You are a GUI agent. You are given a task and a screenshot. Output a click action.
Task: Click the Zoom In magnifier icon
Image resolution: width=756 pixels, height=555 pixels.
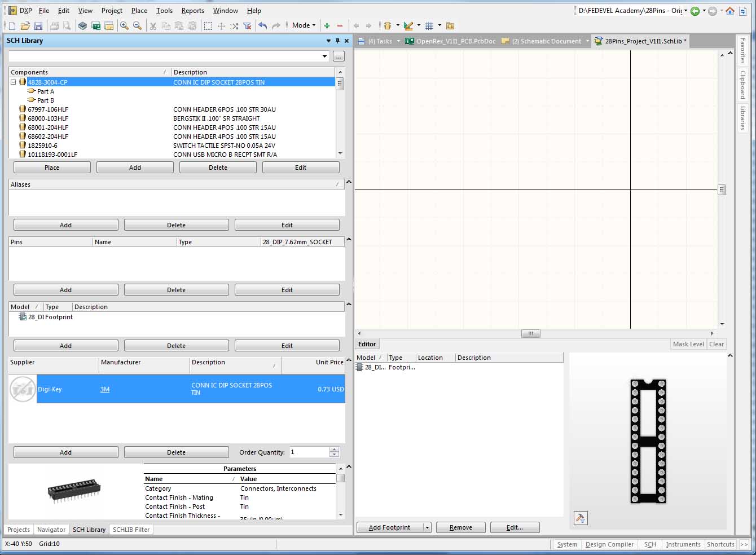(x=124, y=26)
